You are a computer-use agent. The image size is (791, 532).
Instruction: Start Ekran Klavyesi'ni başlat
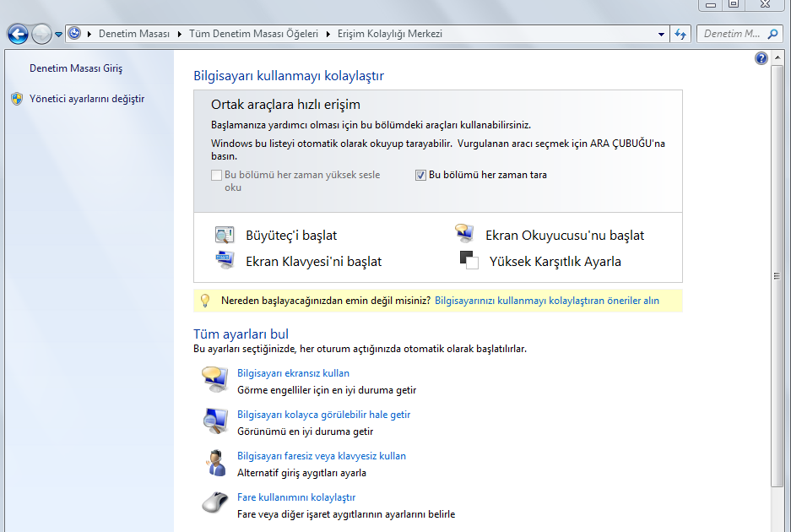point(313,262)
